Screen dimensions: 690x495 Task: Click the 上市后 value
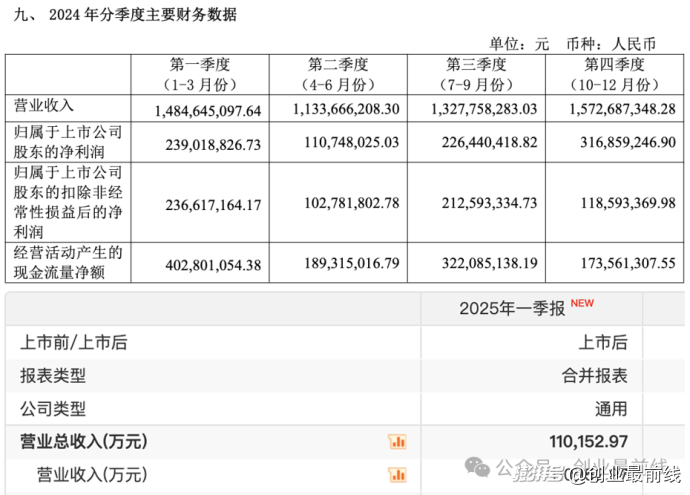click(x=603, y=342)
